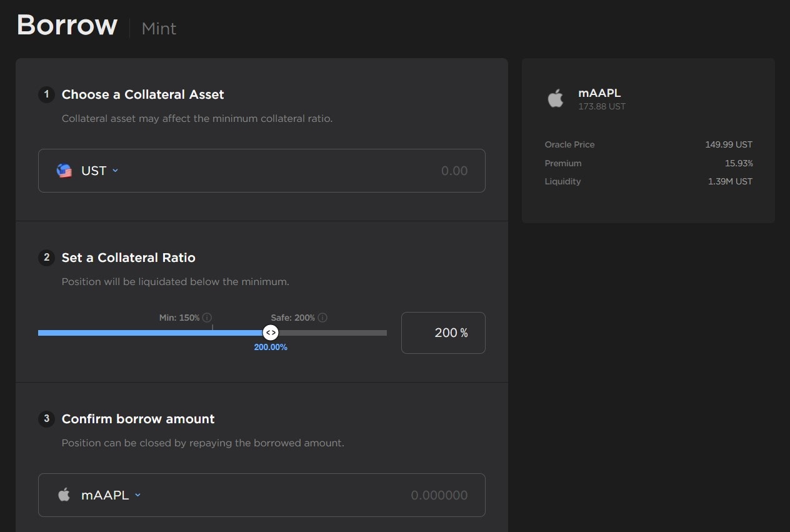This screenshot has height=532, width=790.
Task: Click the Apple icon in the borrow amount selector
Action: click(x=64, y=495)
